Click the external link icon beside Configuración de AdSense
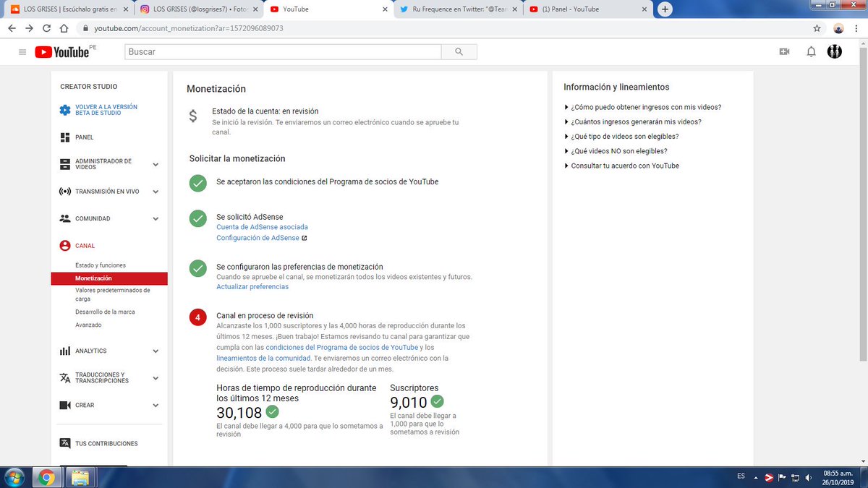This screenshot has height=488, width=868. [305, 238]
